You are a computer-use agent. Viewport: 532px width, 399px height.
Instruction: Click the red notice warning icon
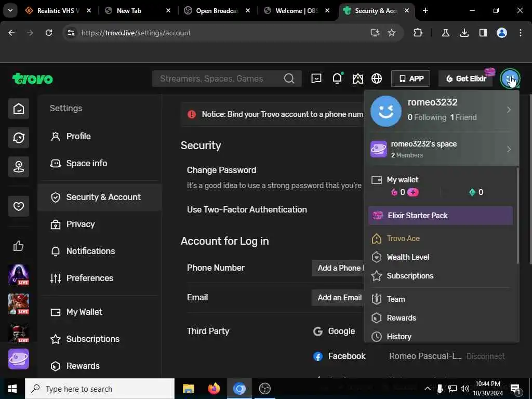click(192, 114)
